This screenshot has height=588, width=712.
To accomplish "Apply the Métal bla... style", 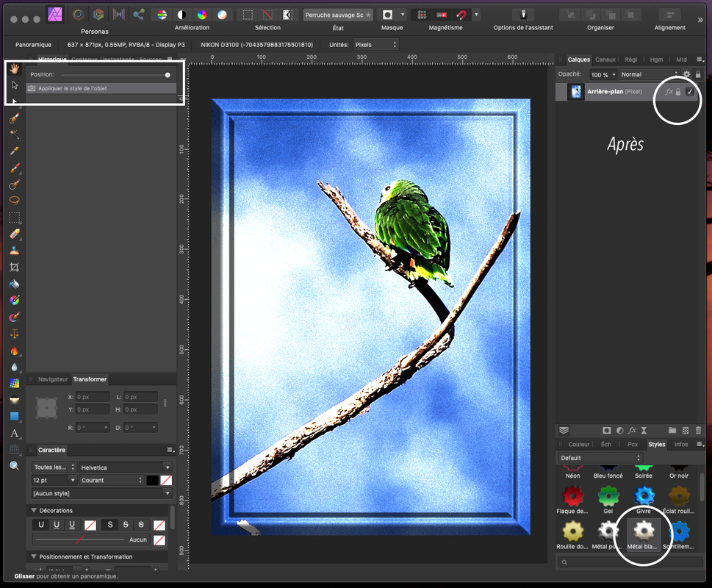I will click(x=644, y=535).
